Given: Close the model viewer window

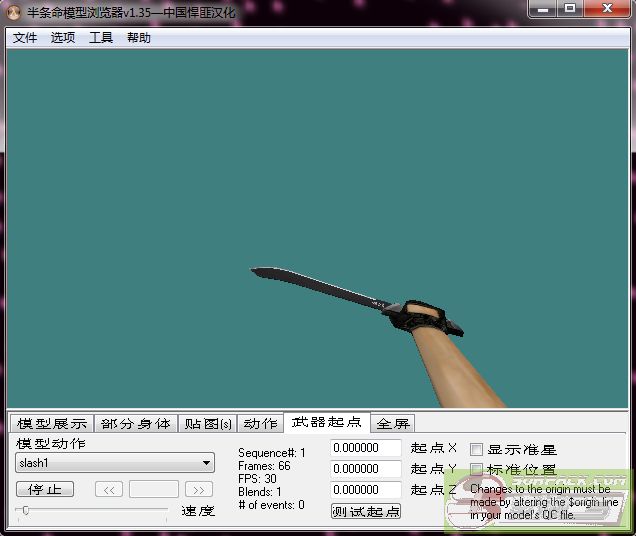Looking at the screenshot, I should [x=607, y=9].
